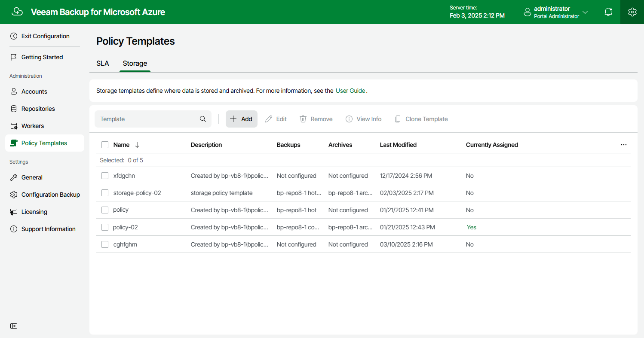This screenshot has width=644, height=338.
Task: Click the Veeam cloud logo icon
Action: point(17,12)
